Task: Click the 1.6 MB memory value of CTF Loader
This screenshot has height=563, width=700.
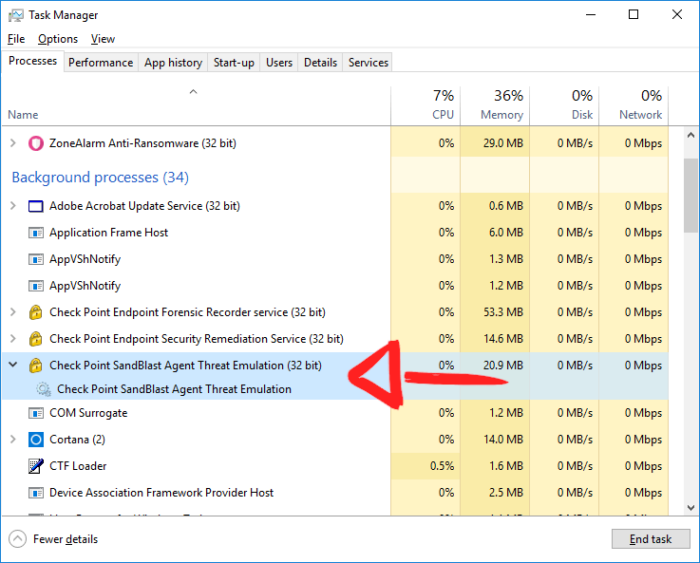Action: pyautogui.click(x=506, y=466)
